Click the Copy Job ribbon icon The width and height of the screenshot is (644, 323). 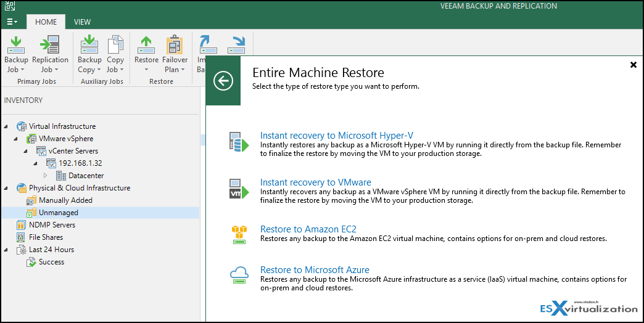point(115,45)
